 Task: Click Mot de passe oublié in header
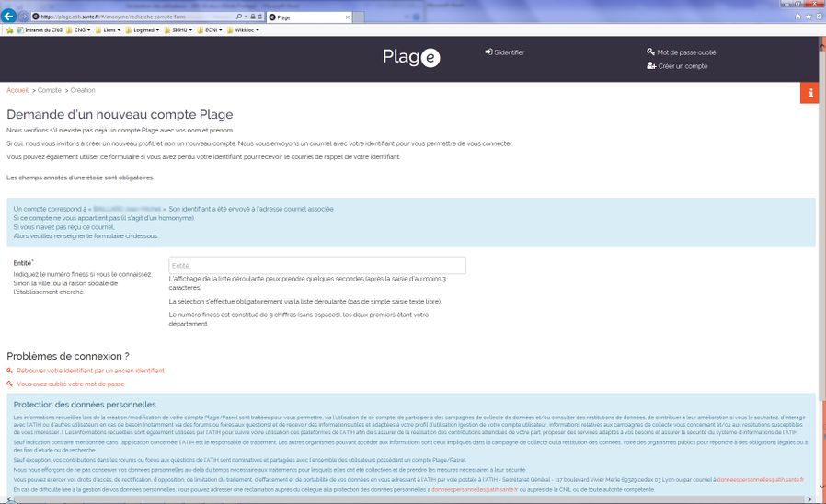[682, 52]
